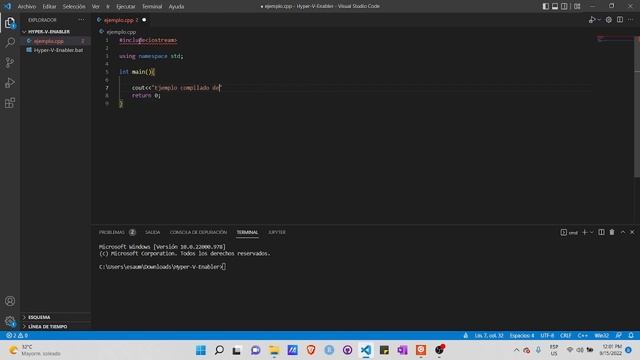Kill terminal with trash icon
The image size is (640, 360).
coord(612,232)
